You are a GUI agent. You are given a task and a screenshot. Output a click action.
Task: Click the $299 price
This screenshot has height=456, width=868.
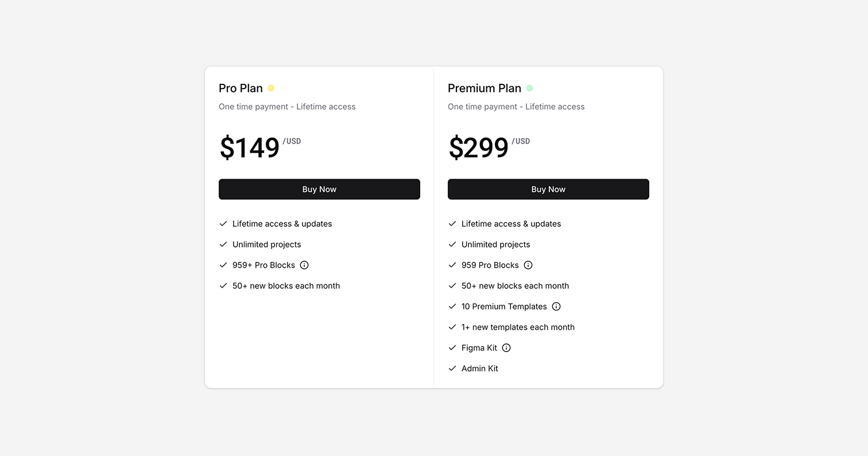[x=479, y=148]
